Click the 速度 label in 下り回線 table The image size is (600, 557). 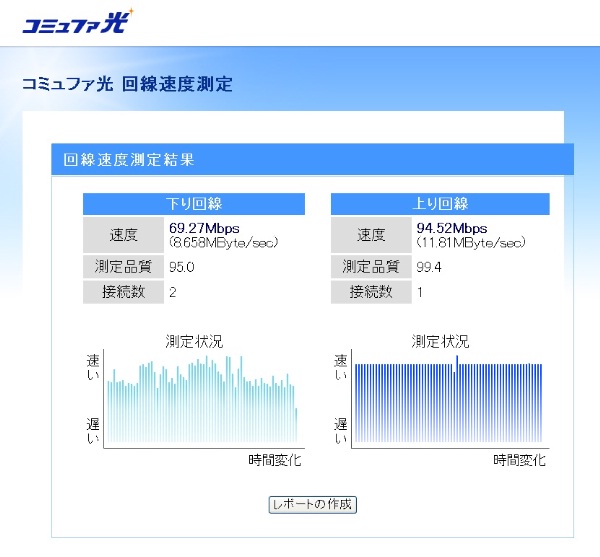point(123,235)
